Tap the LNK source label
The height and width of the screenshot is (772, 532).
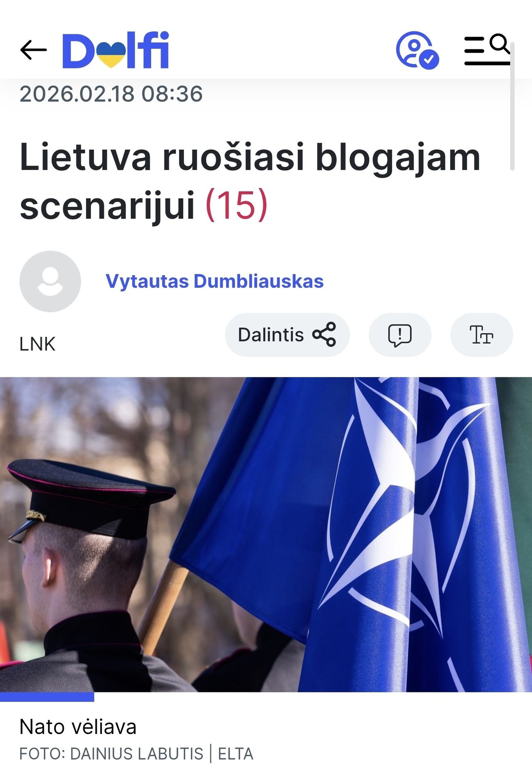37,344
